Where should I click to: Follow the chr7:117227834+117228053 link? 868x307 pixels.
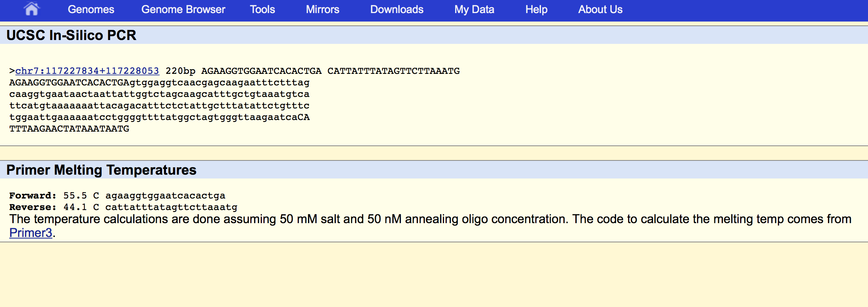87,71
